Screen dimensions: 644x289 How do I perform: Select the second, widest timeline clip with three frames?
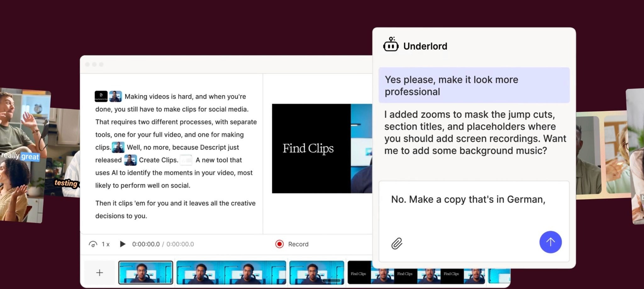231,272
